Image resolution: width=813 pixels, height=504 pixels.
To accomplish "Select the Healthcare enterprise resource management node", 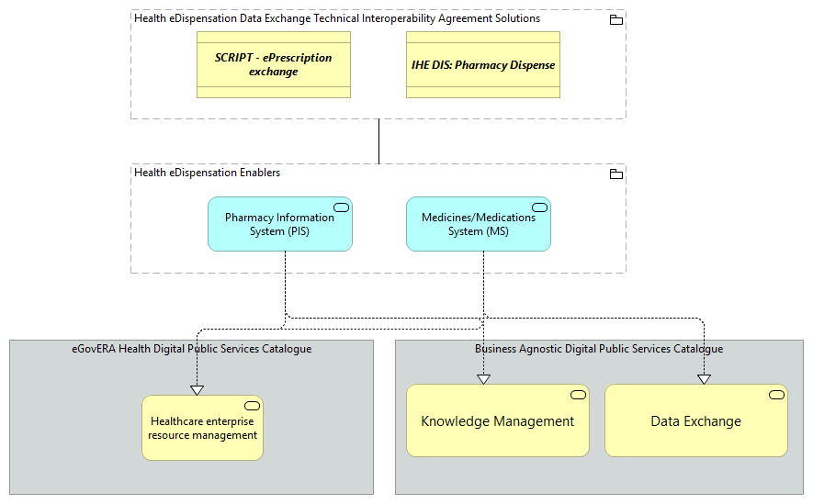I will click(x=203, y=428).
